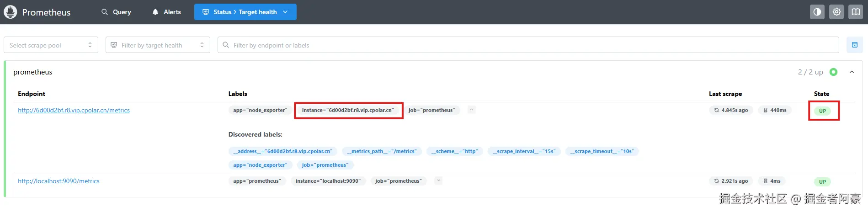868x212 pixels.
Task: Click the UP badge for cpolar endpoint
Action: 822,111
